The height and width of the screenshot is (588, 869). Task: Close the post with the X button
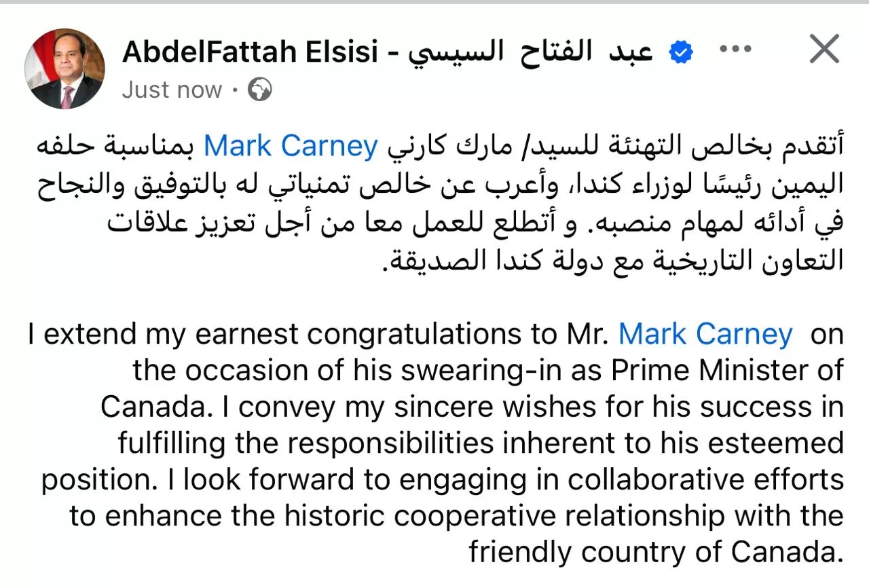point(824,50)
